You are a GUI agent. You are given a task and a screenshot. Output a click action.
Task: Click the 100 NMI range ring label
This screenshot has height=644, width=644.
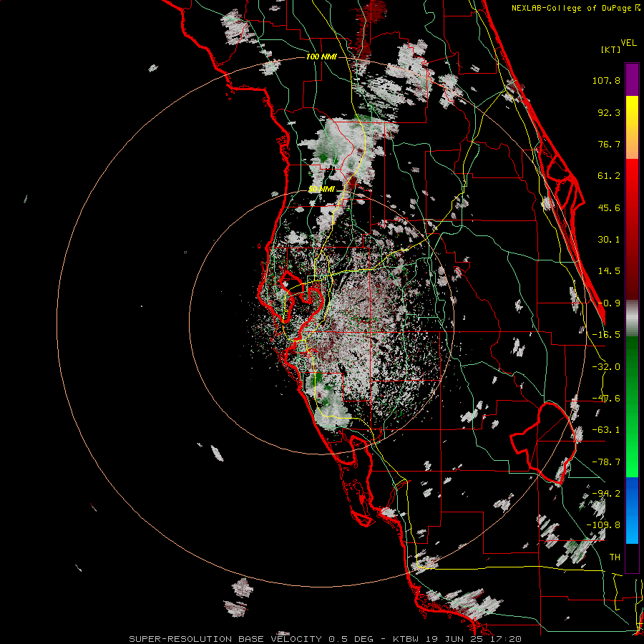321,57
